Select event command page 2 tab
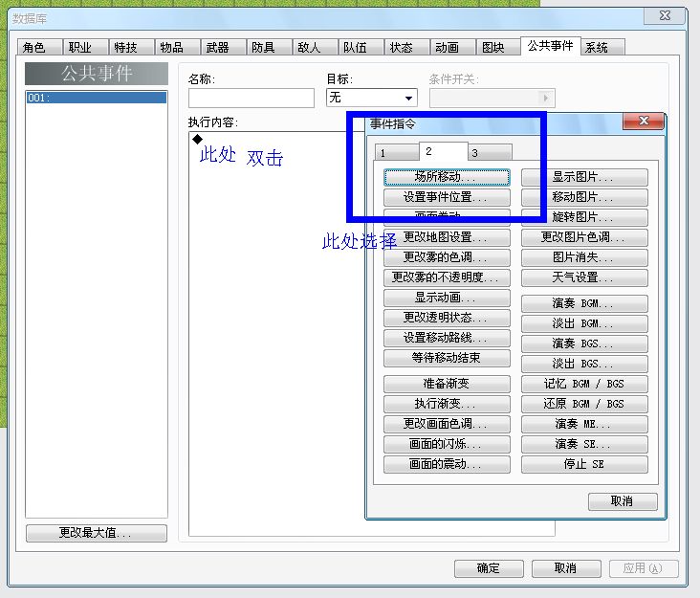The image size is (700, 598). [x=444, y=151]
